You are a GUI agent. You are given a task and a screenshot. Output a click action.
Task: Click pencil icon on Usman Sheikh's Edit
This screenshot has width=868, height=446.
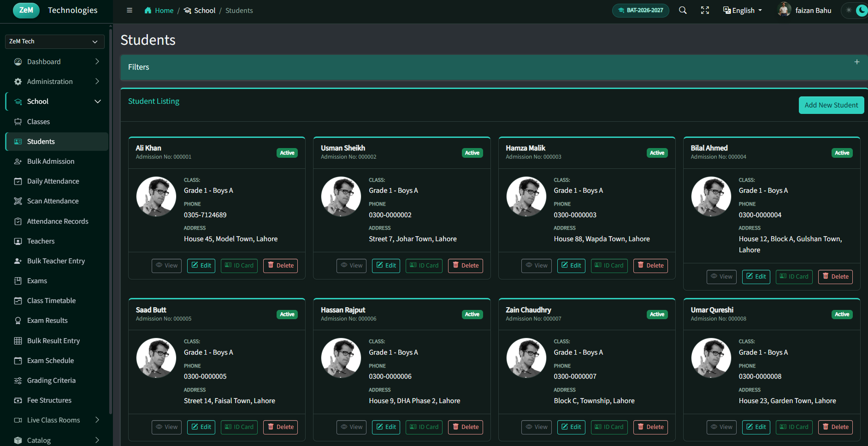[x=380, y=265]
